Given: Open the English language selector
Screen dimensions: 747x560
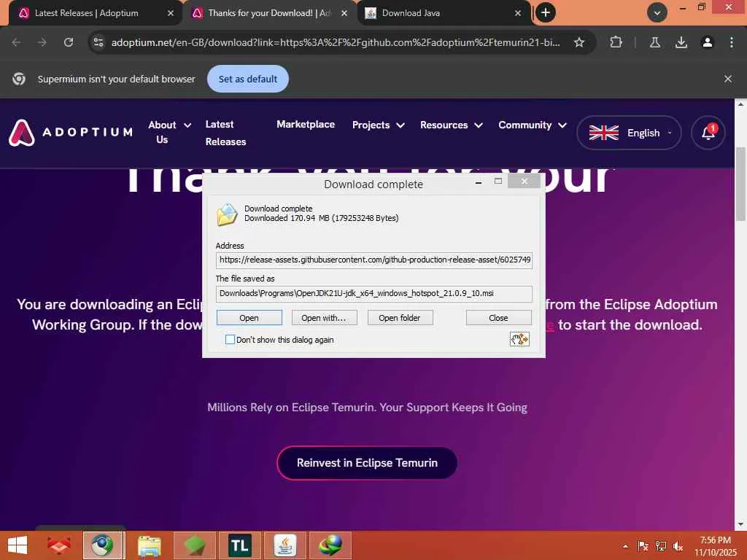Looking at the screenshot, I should click(x=629, y=133).
